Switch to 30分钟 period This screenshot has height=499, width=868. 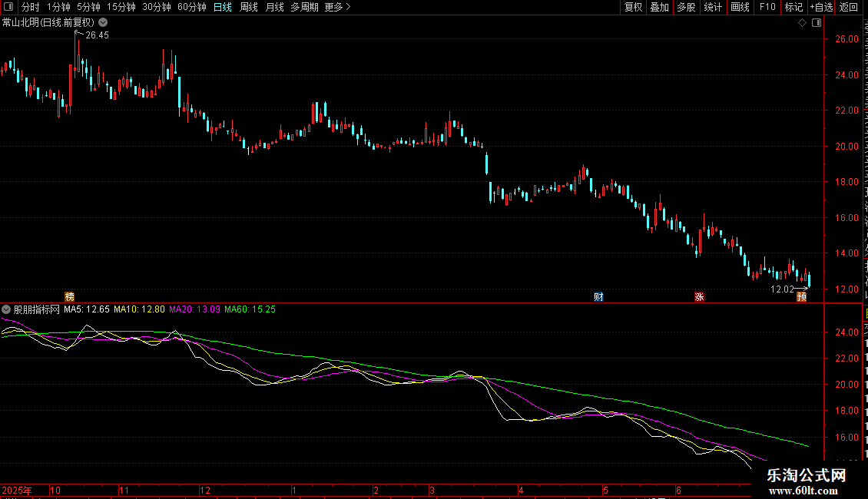pyautogui.click(x=157, y=7)
